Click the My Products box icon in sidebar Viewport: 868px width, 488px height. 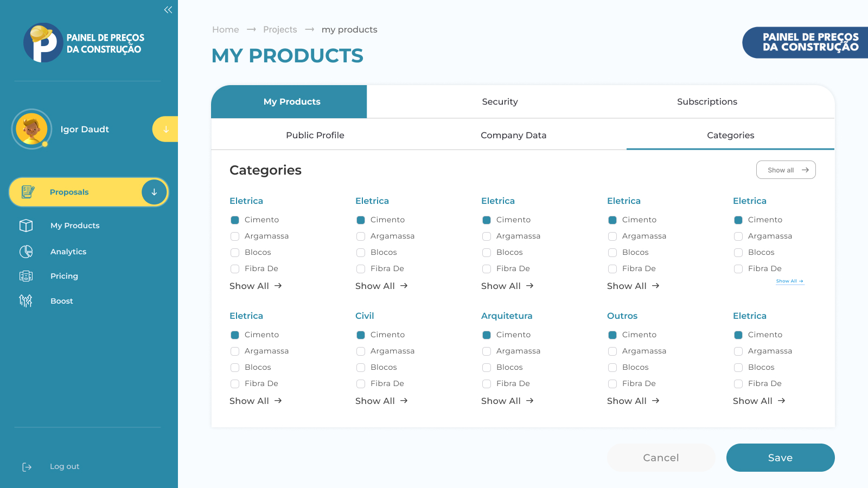click(26, 226)
